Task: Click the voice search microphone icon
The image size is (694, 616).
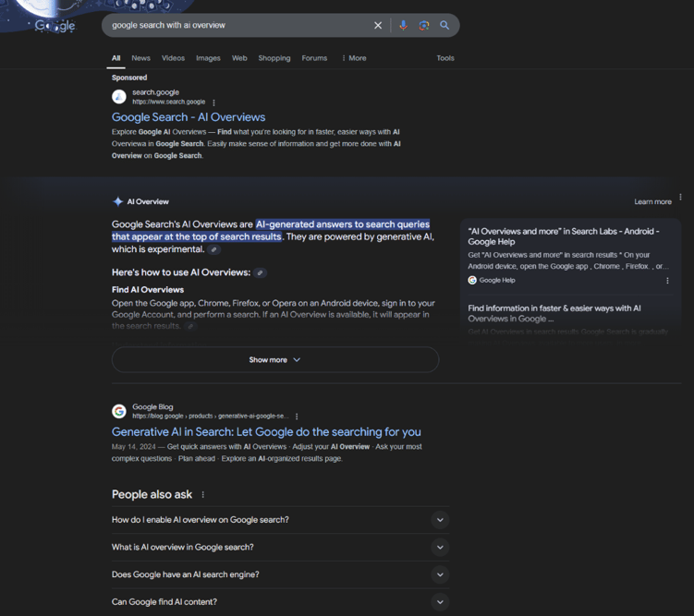Action: click(403, 26)
